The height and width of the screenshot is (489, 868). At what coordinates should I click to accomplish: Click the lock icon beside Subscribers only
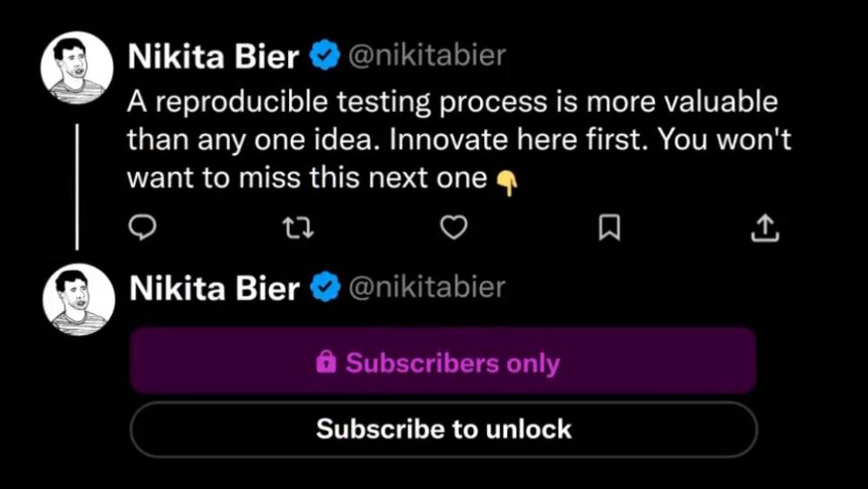click(326, 362)
